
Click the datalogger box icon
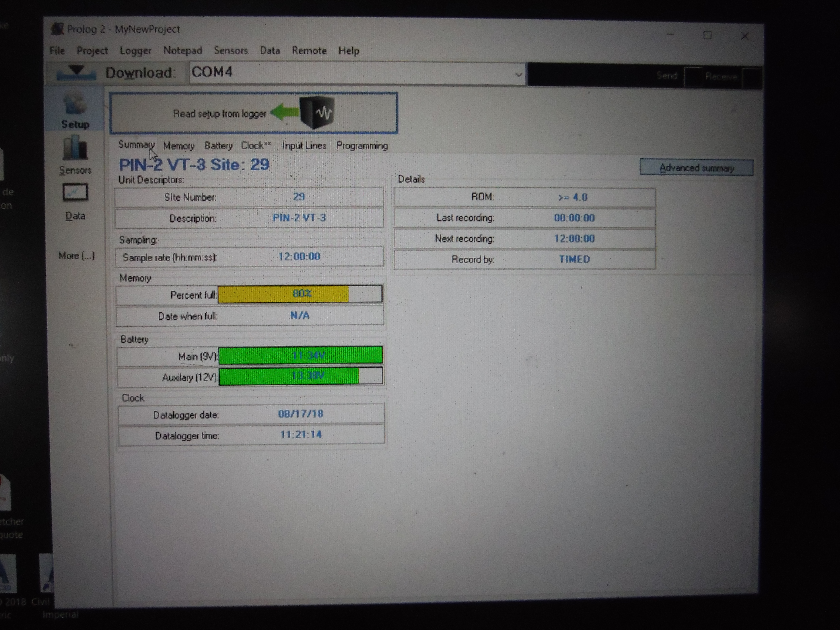(x=317, y=112)
